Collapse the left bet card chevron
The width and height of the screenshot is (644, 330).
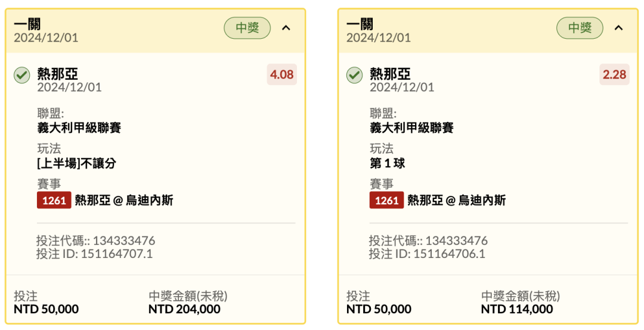(286, 28)
